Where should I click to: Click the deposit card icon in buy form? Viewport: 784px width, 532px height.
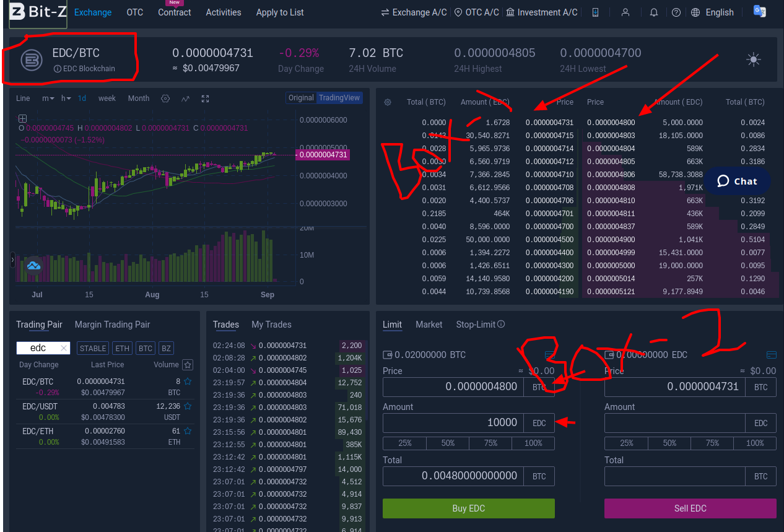pos(549,355)
